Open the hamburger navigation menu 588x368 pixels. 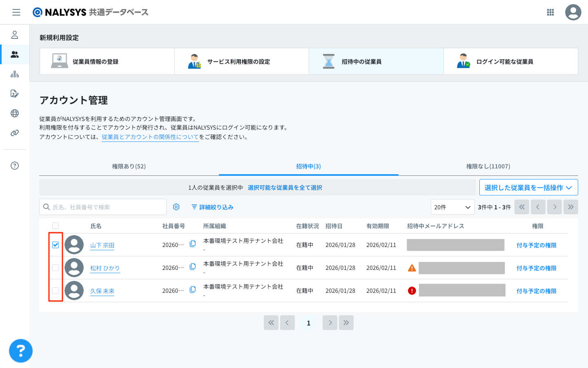click(16, 12)
